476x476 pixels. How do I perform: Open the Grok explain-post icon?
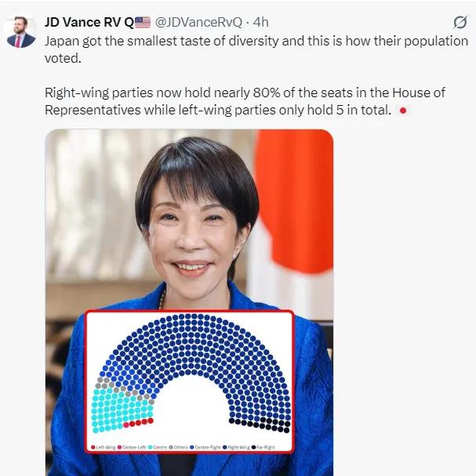460,22
